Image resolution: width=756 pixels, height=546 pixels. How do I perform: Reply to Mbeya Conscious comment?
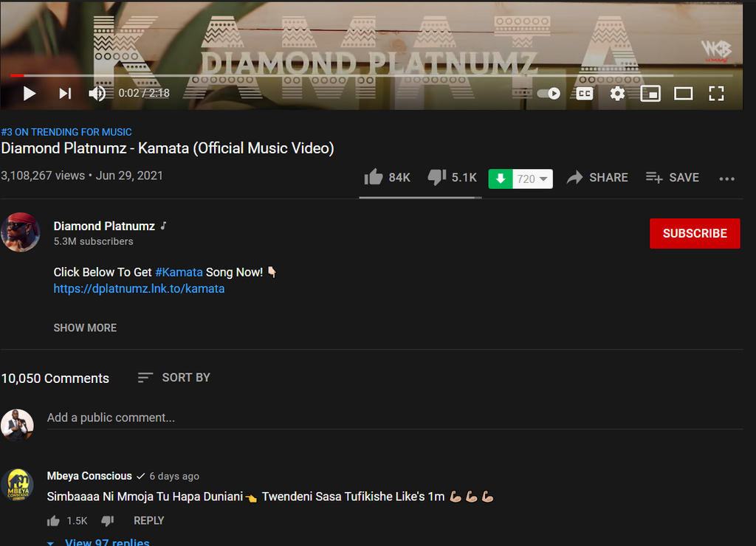pos(148,521)
